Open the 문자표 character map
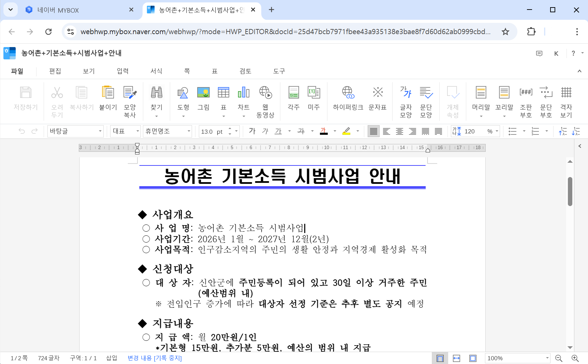The width and height of the screenshot is (588, 364). point(378,97)
